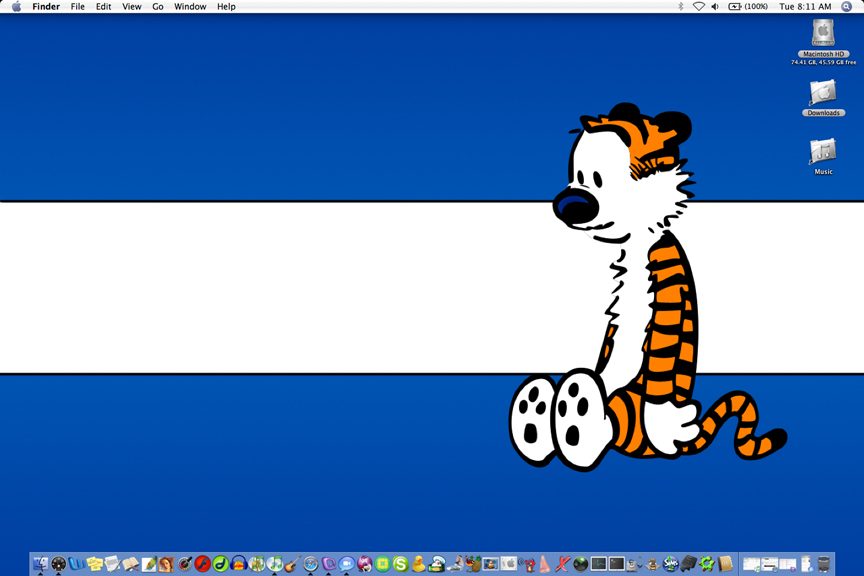Open the View menu

[132, 7]
